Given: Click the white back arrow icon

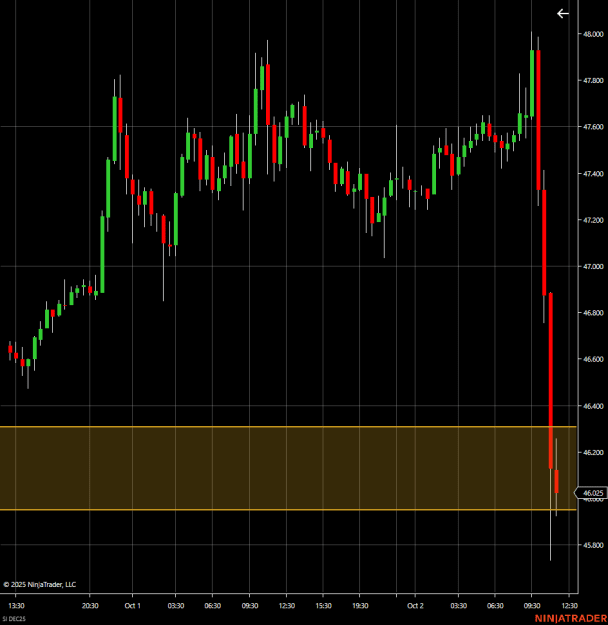Looking at the screenshot, I should tap(563, 14).
